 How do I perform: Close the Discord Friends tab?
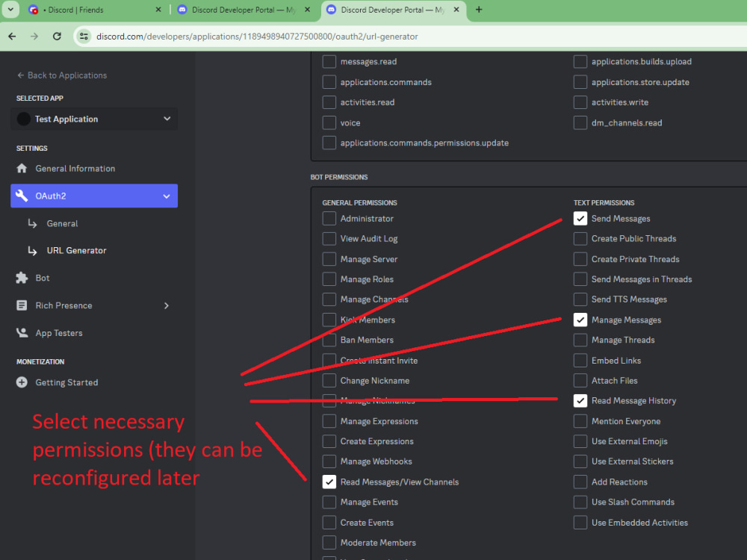click(158, 10)
